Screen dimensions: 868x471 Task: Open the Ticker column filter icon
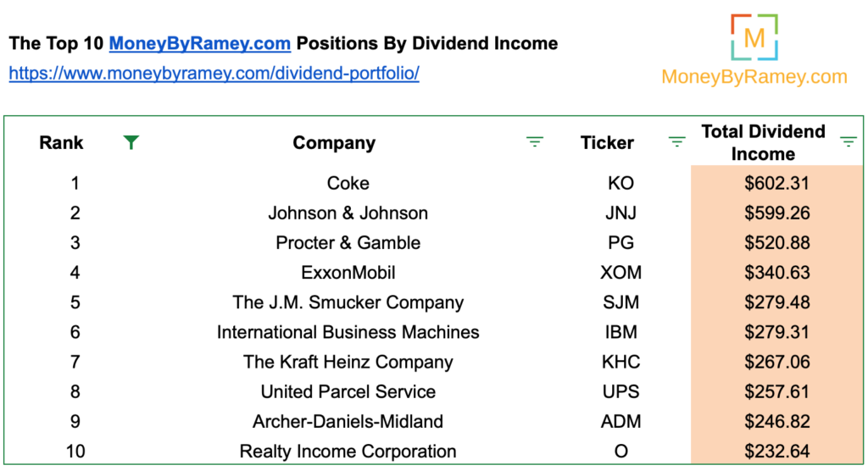(676, 142)
